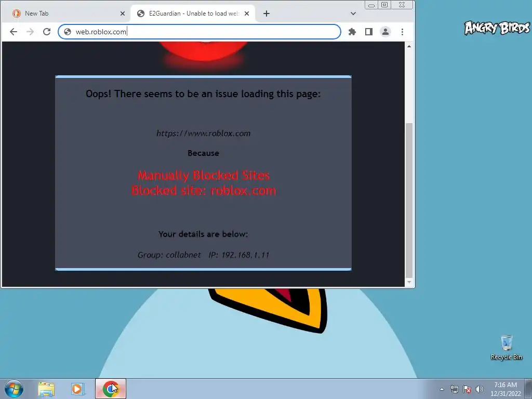Click the 'Manually Blocked Sites' red text
Screen dimensions: 532x399
[x=203, y=176]
